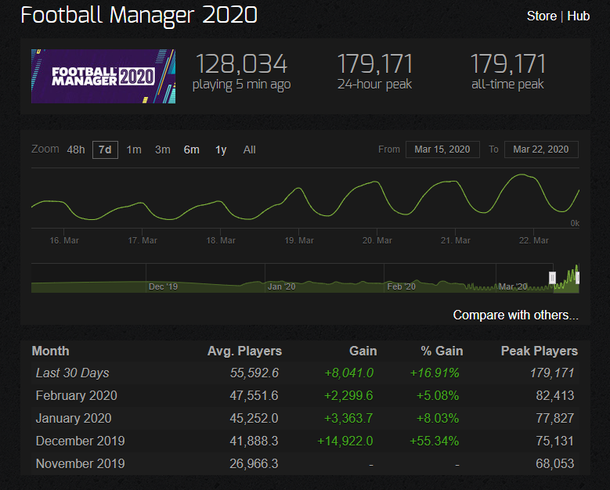Viewport: 610px width, 490px height.
Task: Click Dec '19 in the navigator timeline
Action: [x=163, y=287]
